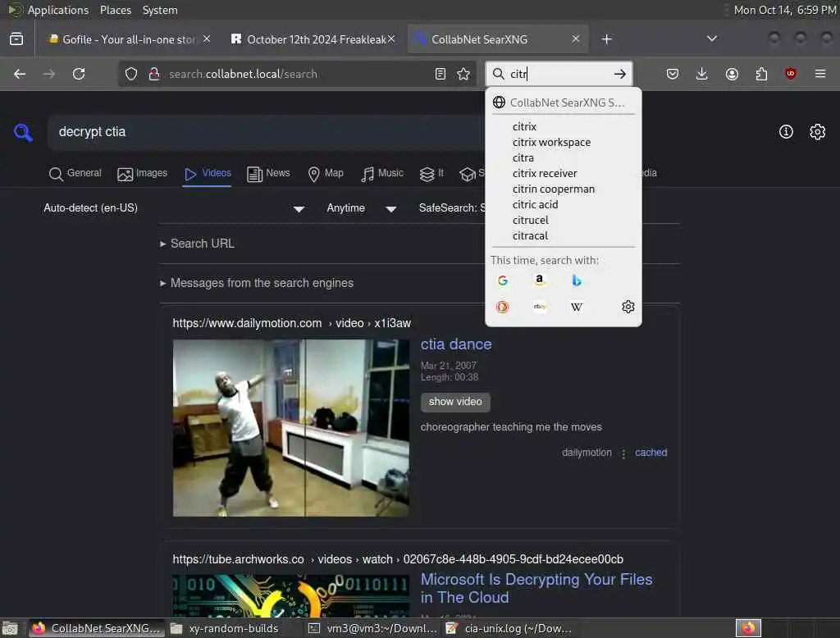Select the citric acid suggestion
The height and width of the screenshot is (638, 840).
(x=535, y=205)
